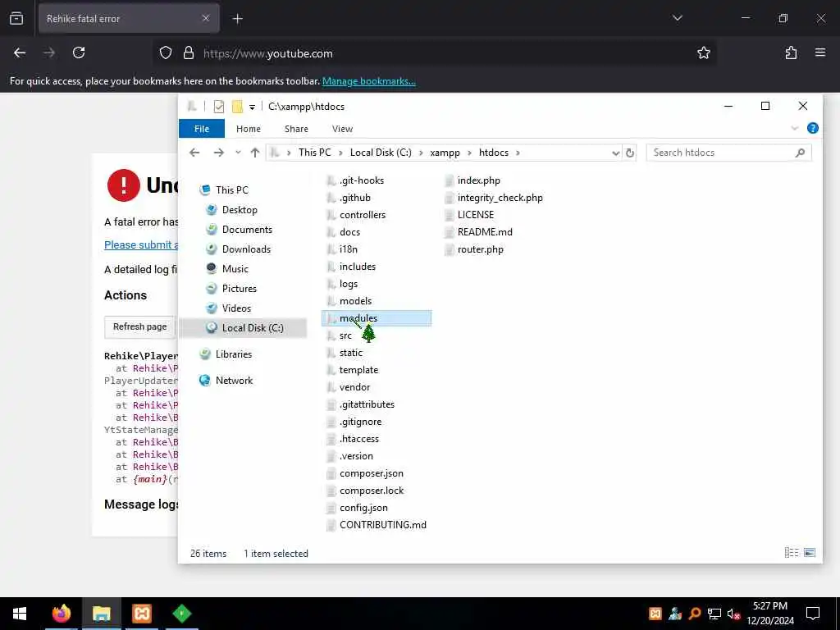The height and width of the screenshot is (630, 840).
Task: Navigate forward in File Explorer
Action: (218, 153)
